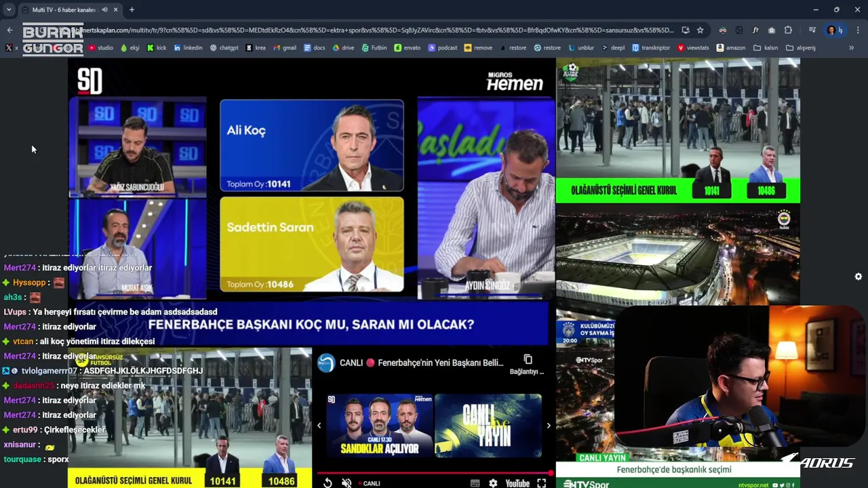
Task: Show previous suggested videos with left arrow
Action: (x=319, y=426)
